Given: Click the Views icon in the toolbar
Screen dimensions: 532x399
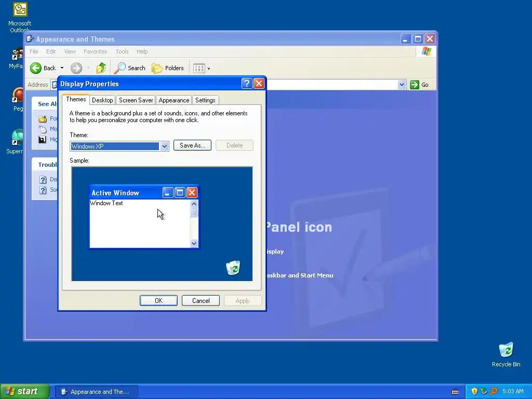Looking at the screenshot, I should tap(199, 69).
